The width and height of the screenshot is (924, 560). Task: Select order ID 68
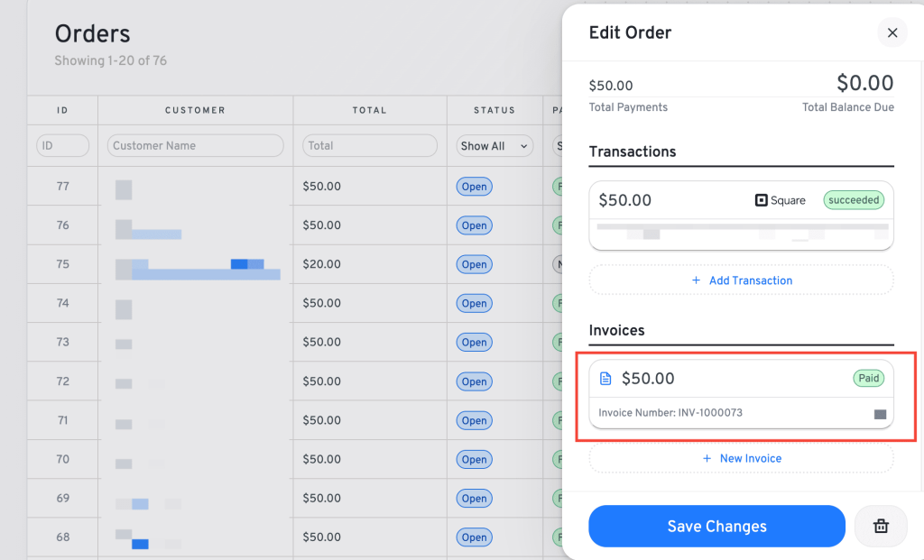click(x=62, y=537)
